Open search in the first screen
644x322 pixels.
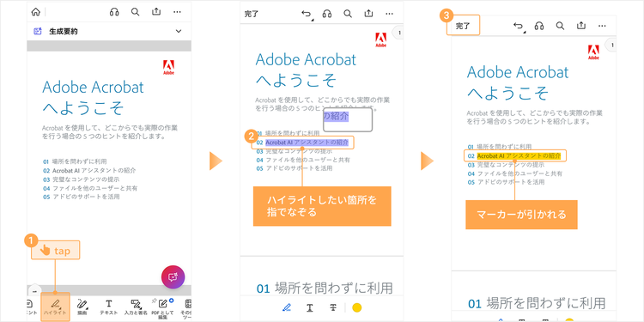pyautogui.click(x=135, y=12)
